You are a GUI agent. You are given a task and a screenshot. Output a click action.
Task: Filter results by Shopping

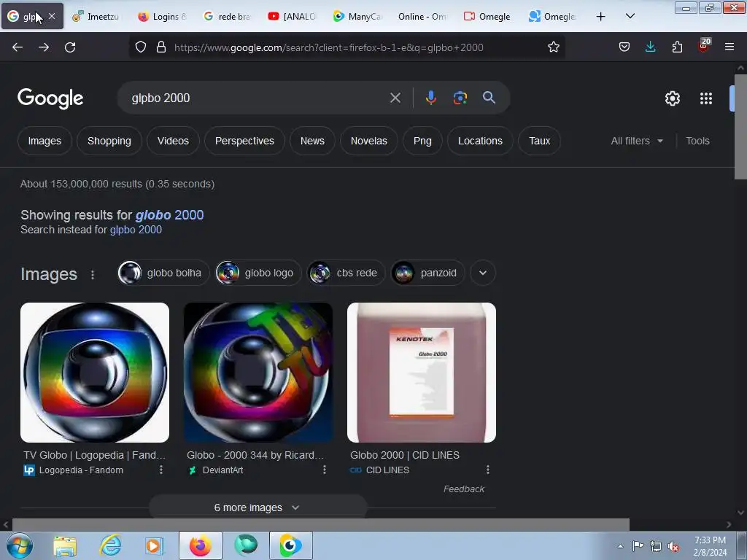coord(109,141)
